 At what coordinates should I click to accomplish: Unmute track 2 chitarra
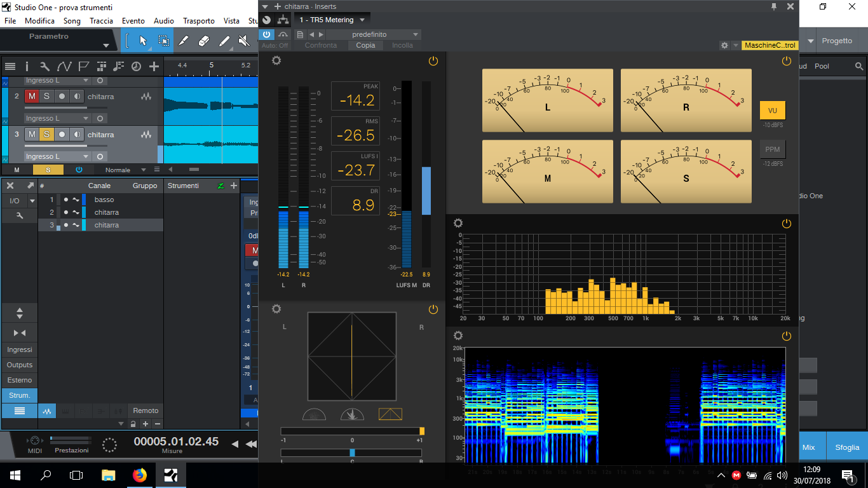point(31,96)
